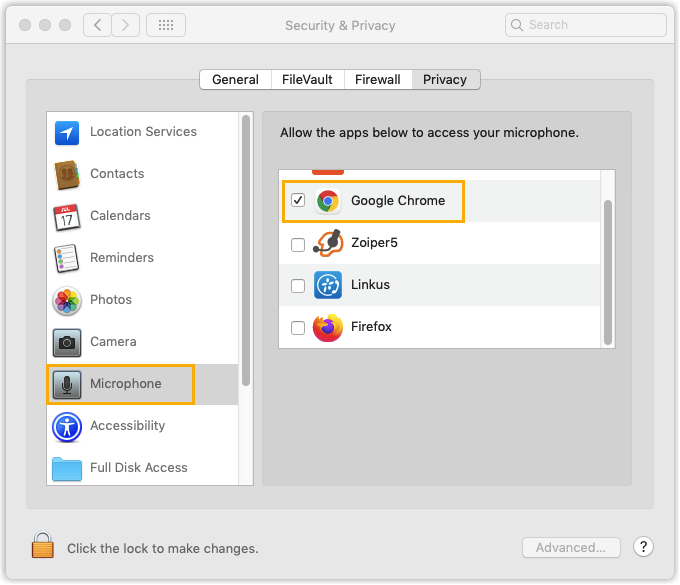This screenshot has width=680, height=585.
Task: Click the Linkus app icon
Action: click(327, 285)
